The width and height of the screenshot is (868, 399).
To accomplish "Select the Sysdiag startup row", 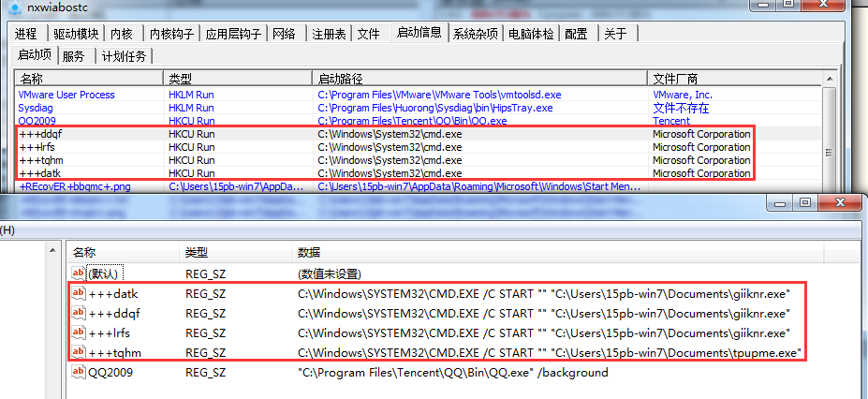I will pyautogui.click(x=36, y=108).
